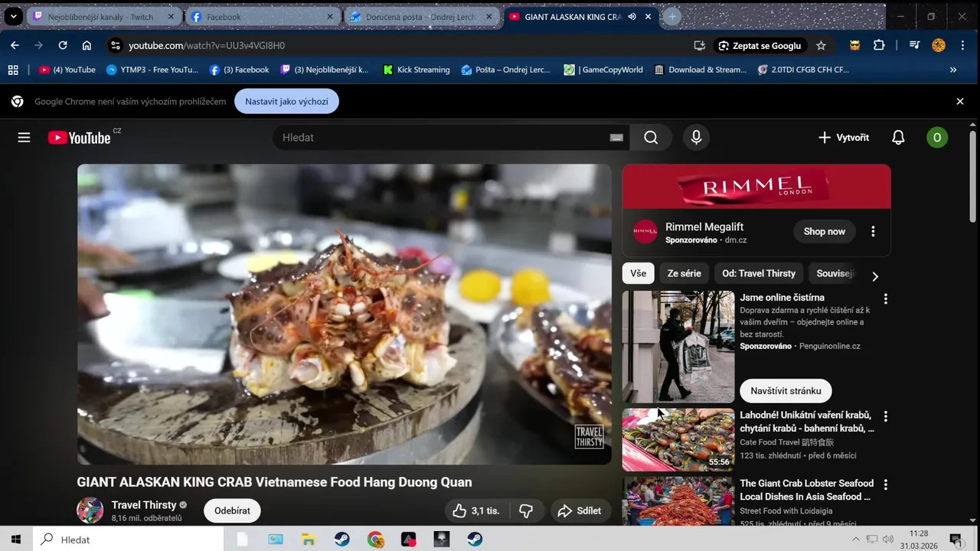Open options for the Jsme online čistírna ad
This screenshot has width=980, height=551.
(886, 299)
